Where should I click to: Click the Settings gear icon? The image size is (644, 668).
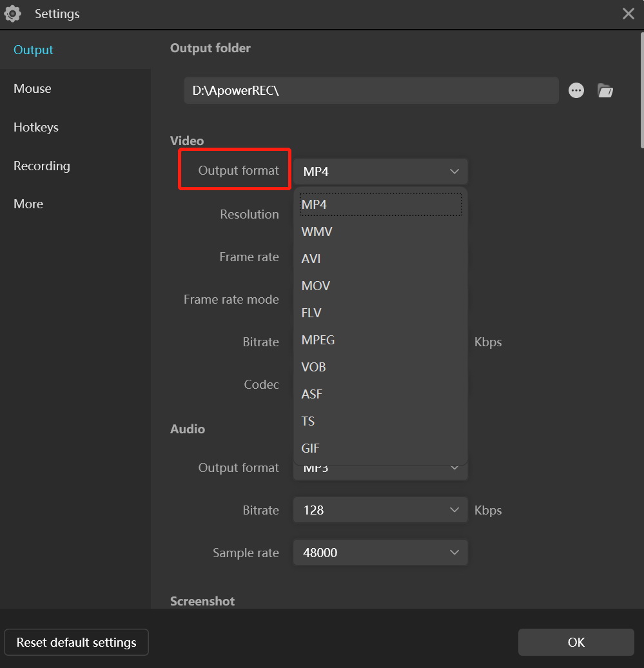point(13,14)
